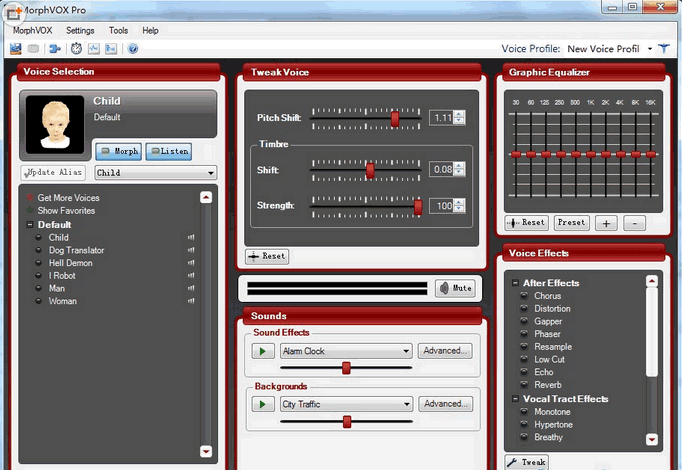Open the MorphVOX menu

(x=33, y=30)
